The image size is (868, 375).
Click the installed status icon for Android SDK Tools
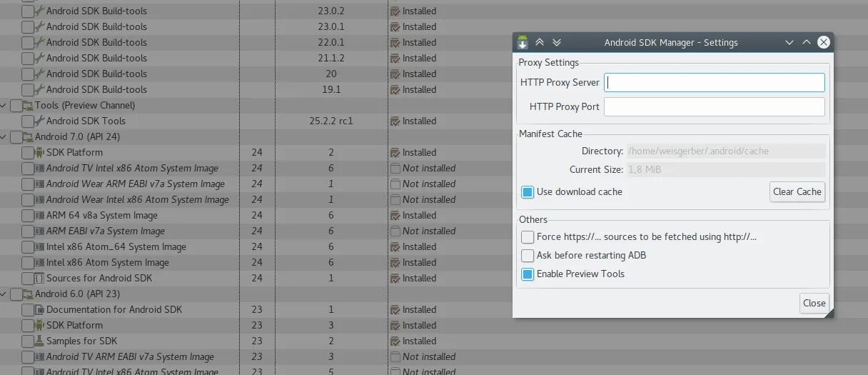point(395,121)
